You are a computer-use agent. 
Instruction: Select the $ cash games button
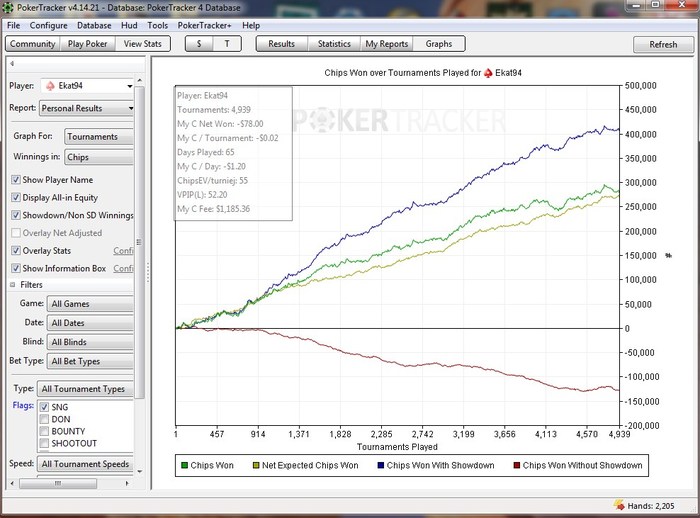(199, 44)
